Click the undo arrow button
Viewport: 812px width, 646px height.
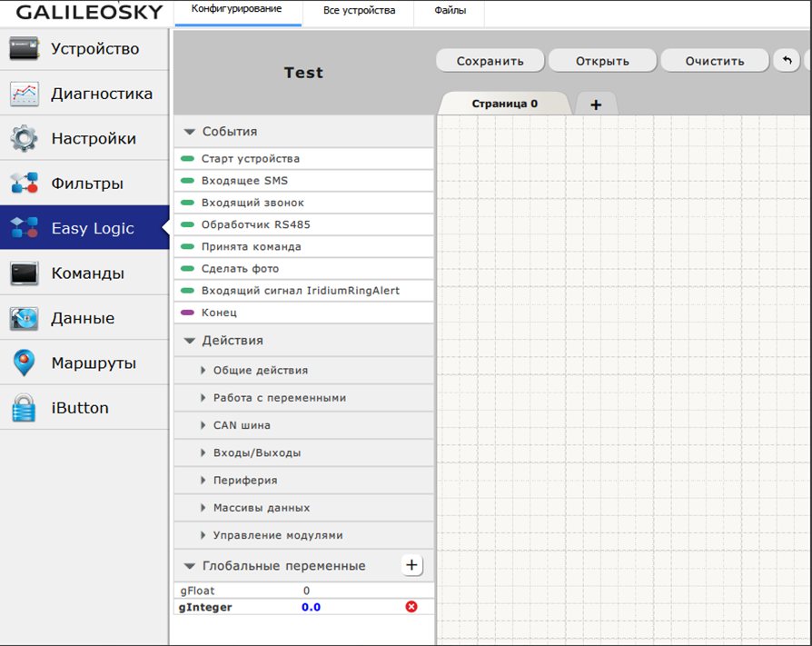pyautogui.click(x=787, y=61)
